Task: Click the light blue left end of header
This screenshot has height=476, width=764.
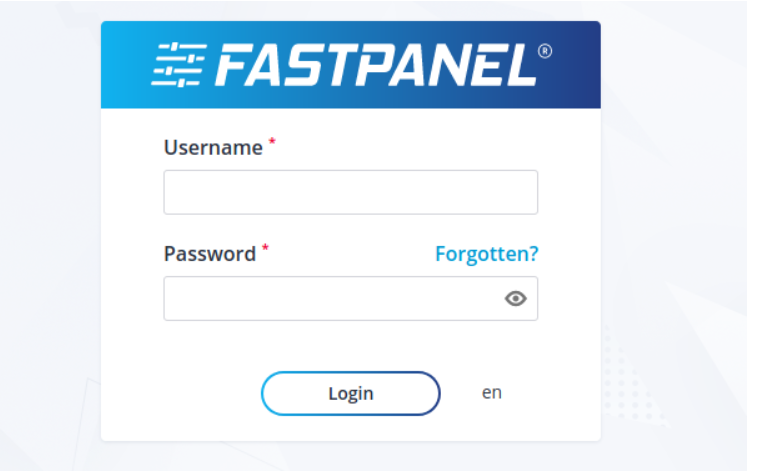Action: click(124, 64)
